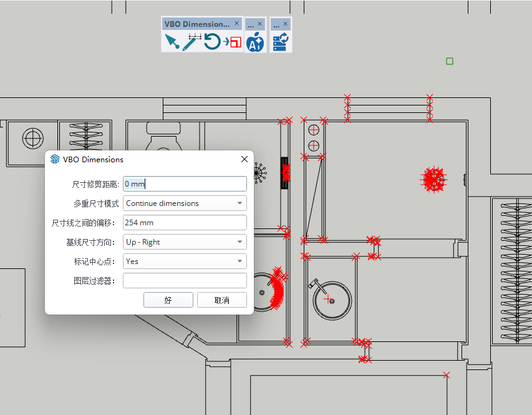
Task: Click the 254 mm offset field
Action: coord(185,223)
